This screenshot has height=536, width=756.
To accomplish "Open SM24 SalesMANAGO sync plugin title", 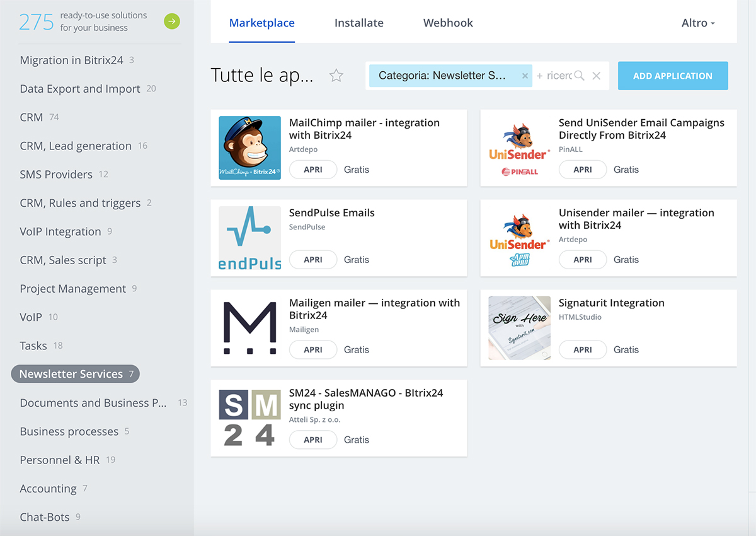I will [366, 399].
